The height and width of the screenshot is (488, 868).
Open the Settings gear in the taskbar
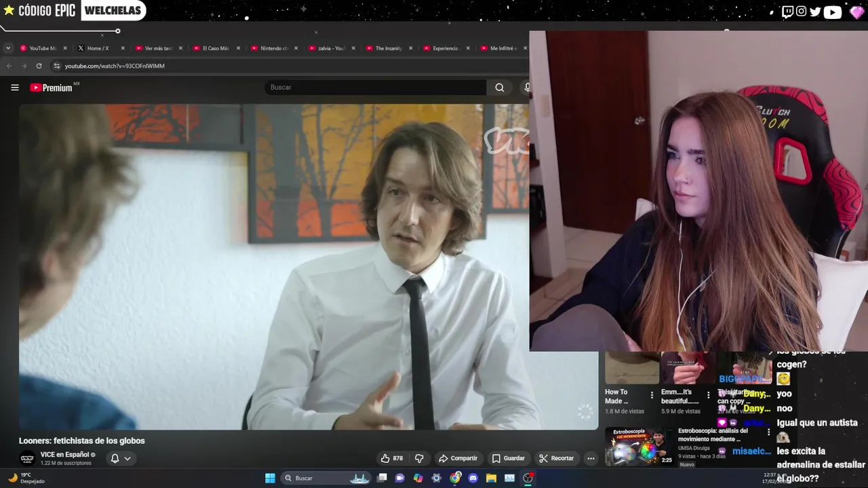point(436,478)
